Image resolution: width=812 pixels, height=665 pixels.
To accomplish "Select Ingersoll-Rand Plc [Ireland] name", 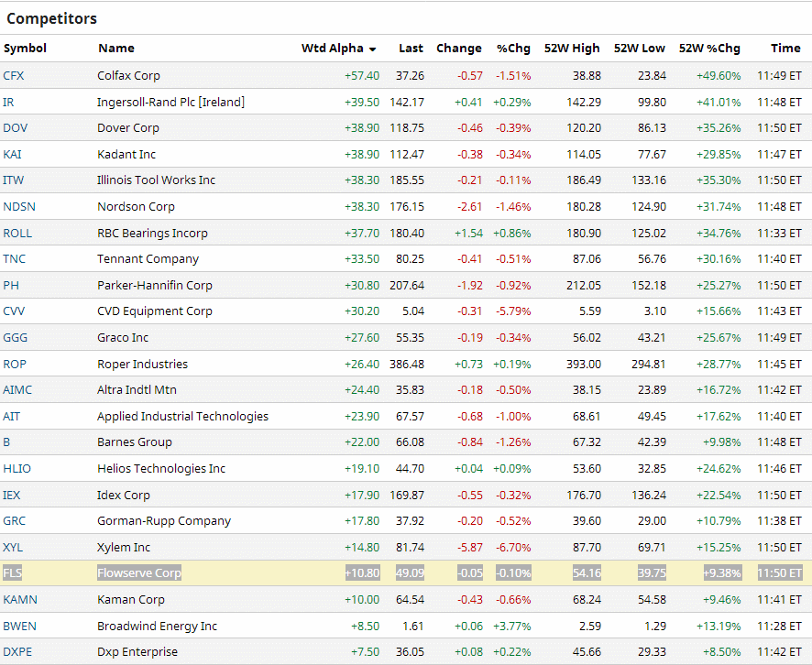I will tap(170, 102).
